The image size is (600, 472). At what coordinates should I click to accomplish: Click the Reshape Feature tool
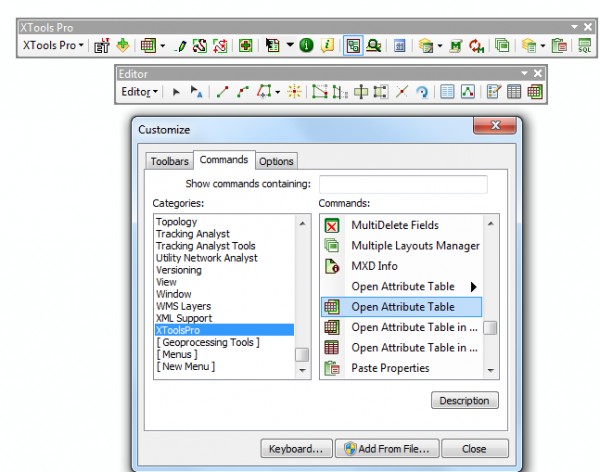(x=340, y=92)
